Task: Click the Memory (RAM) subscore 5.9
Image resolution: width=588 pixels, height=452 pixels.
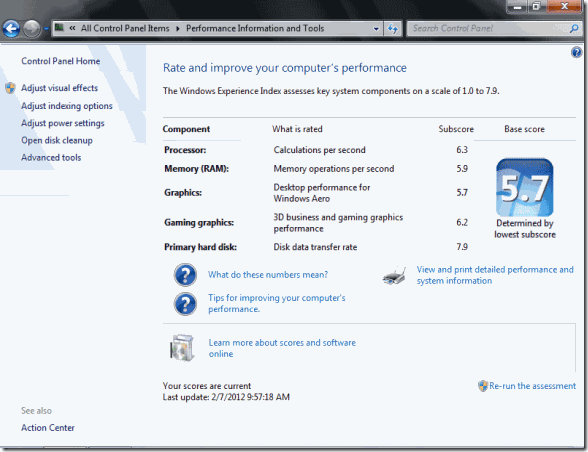Action: (462, 169)
